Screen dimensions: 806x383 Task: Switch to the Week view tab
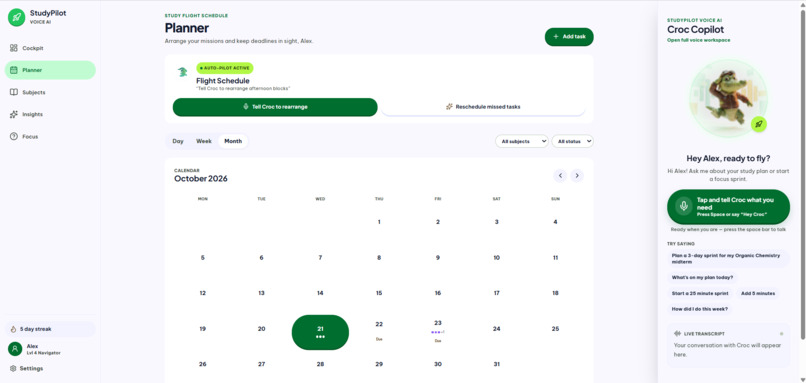204,141
